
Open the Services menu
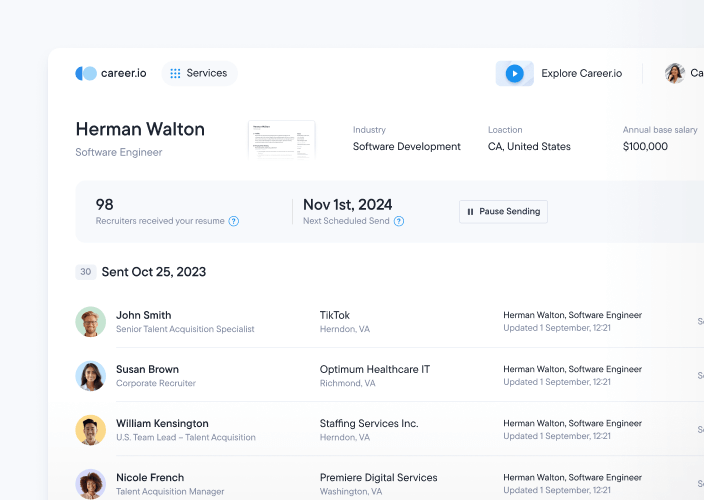click(x=199, y=73)
